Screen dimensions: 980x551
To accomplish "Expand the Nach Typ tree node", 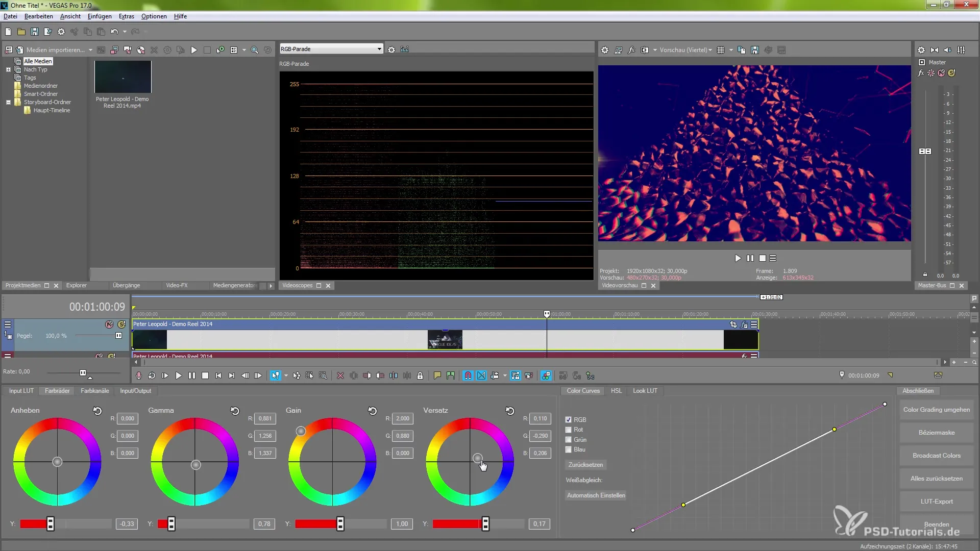I will pos(8,69).
